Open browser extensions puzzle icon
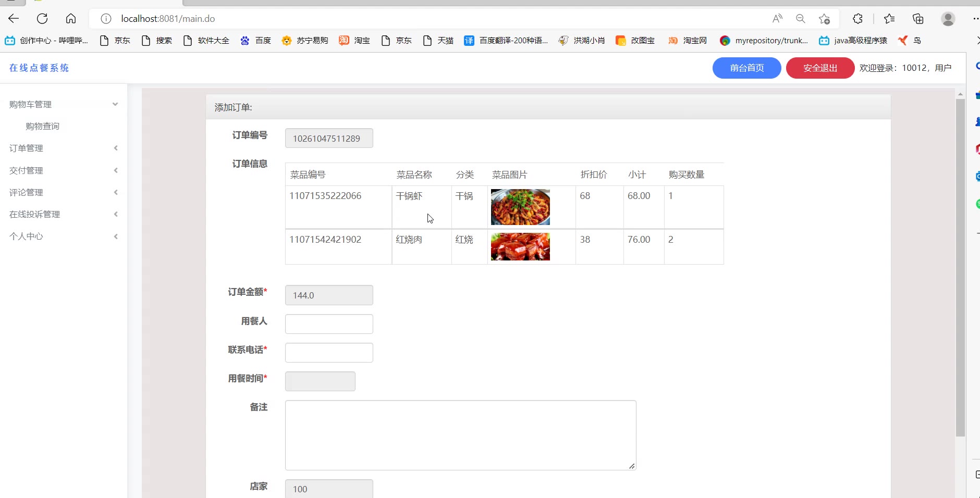 (857, 19)
